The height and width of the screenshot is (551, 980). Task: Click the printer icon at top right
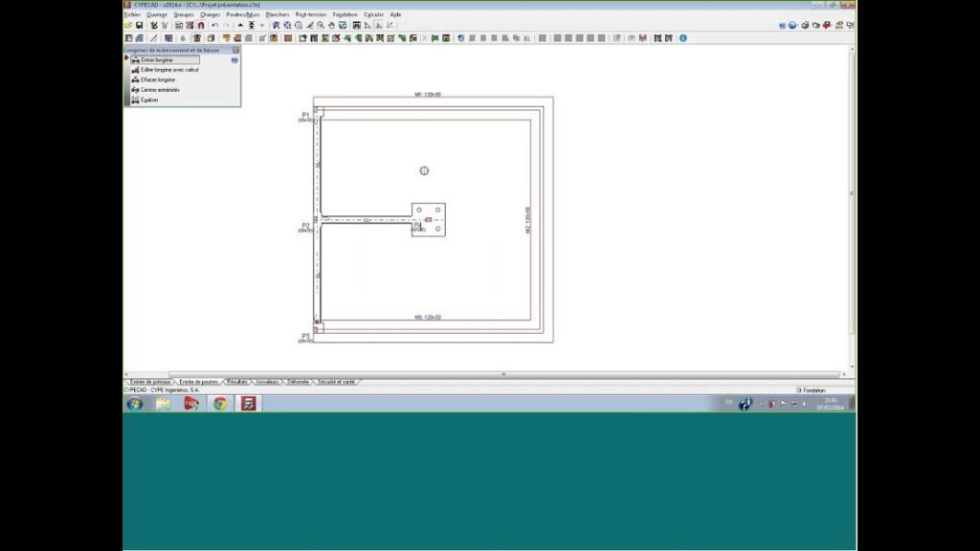pos(805,26)
